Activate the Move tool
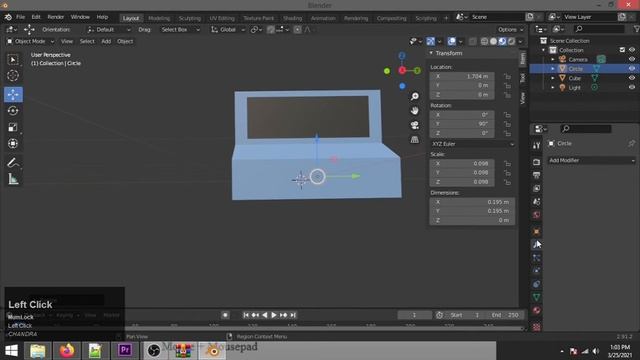The width and height of the screenshot is (640, 360). [13, 94]
